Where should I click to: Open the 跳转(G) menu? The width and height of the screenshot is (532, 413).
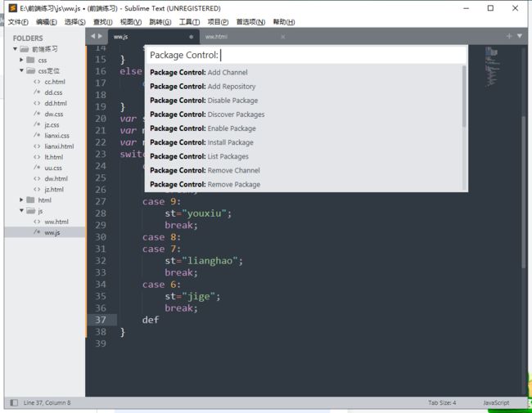coord(160,22)
